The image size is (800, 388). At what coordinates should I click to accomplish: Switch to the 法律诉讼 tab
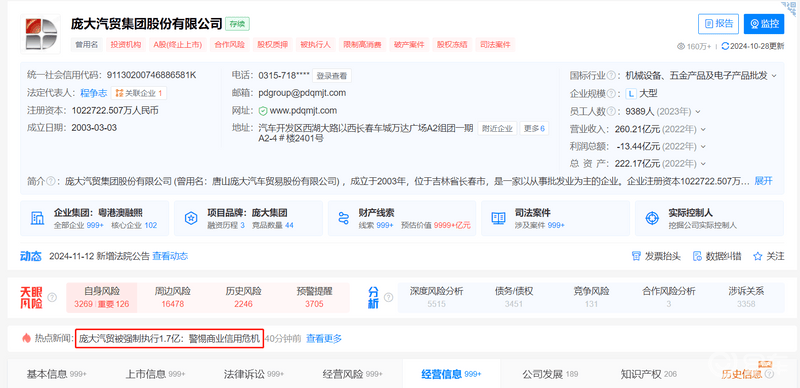pyautogui.click(x=254, y=374)
